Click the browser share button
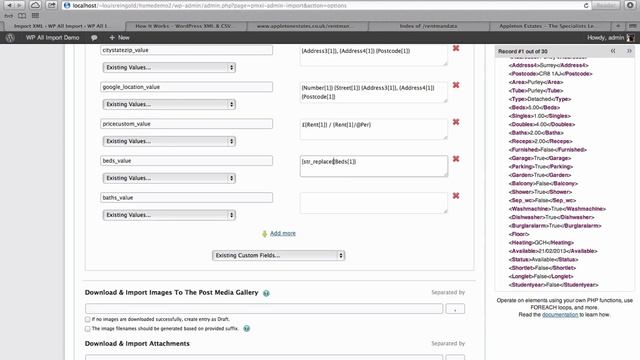This screenshot has height=360, width=640. 51,5
